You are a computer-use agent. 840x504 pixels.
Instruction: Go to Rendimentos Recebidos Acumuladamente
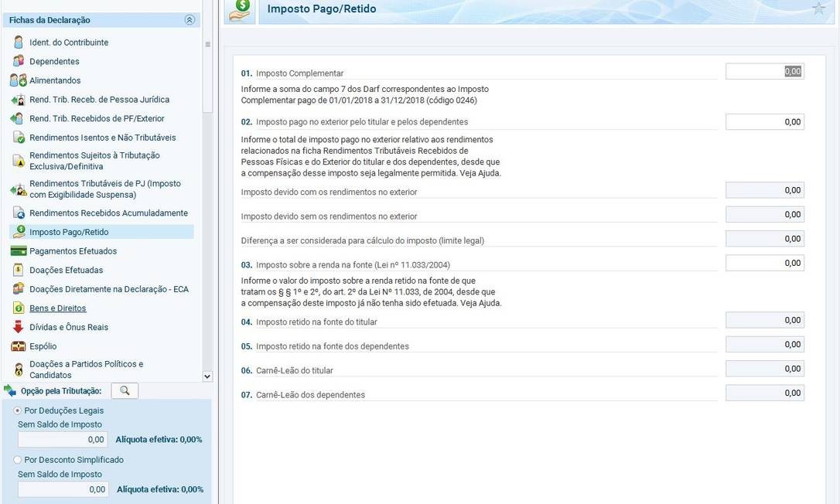pos(108,213)
